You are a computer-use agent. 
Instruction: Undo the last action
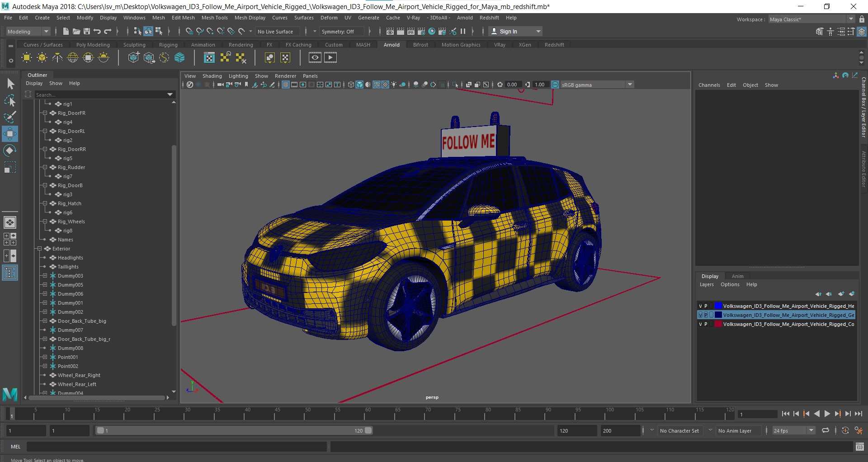click(97, 31)
